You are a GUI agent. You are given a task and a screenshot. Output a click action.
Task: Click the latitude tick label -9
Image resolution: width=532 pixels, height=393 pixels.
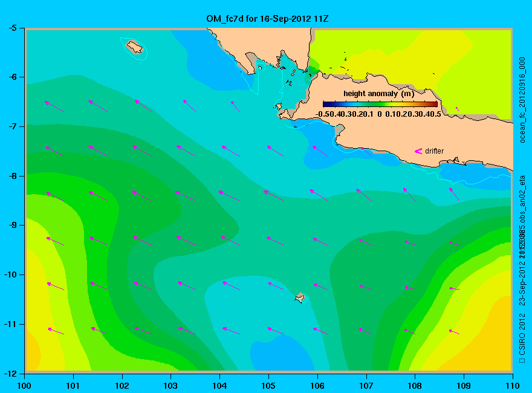pyautogui.click(x=12, y=226)
